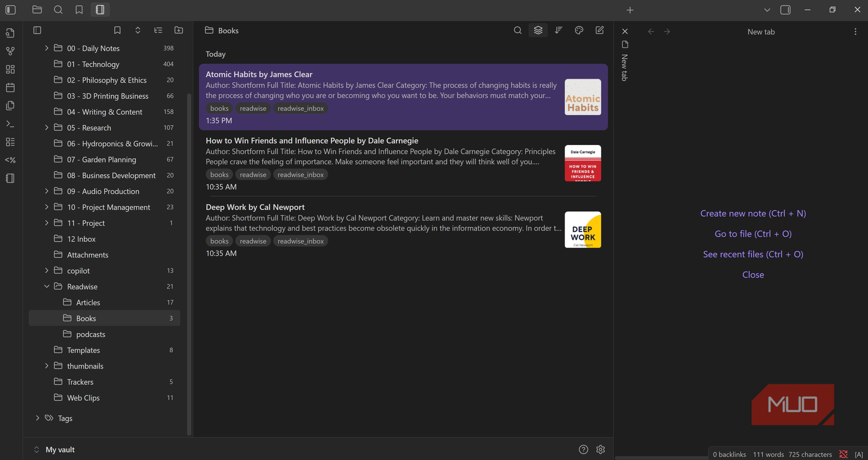868x460 pixels.
Task: Expand the copilot folder
Action: pyautogui.click(x=47, y=271)
